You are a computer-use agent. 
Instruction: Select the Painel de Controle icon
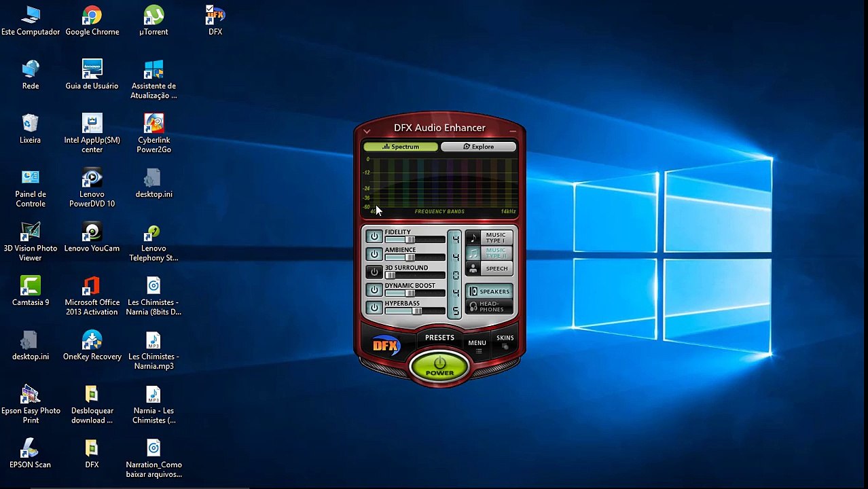pyautogui.click(x=31, y=188)
